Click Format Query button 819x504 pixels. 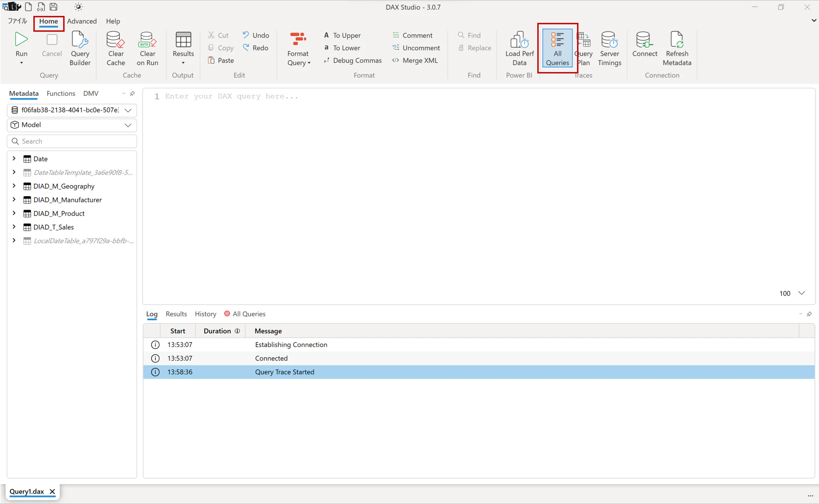click(299, 49)
